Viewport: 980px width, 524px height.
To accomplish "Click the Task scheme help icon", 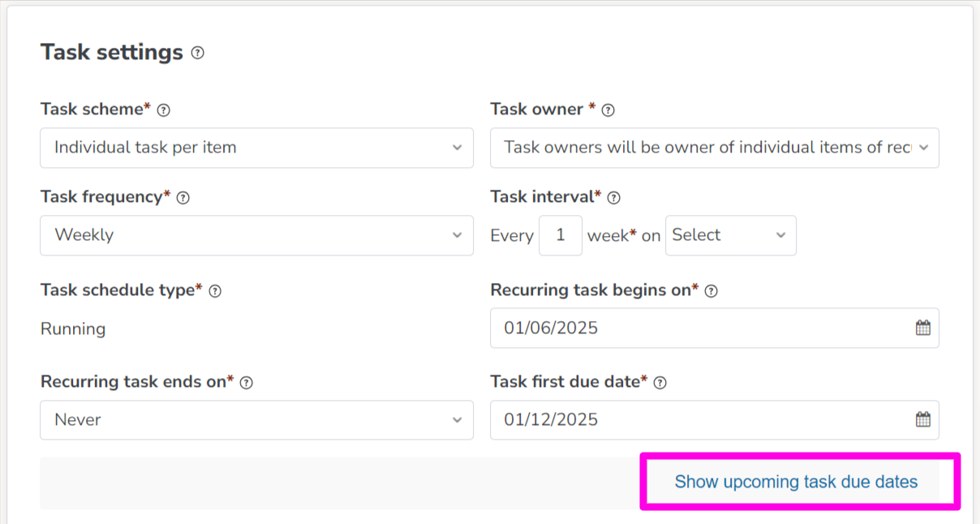I will [x=165, y=109].
